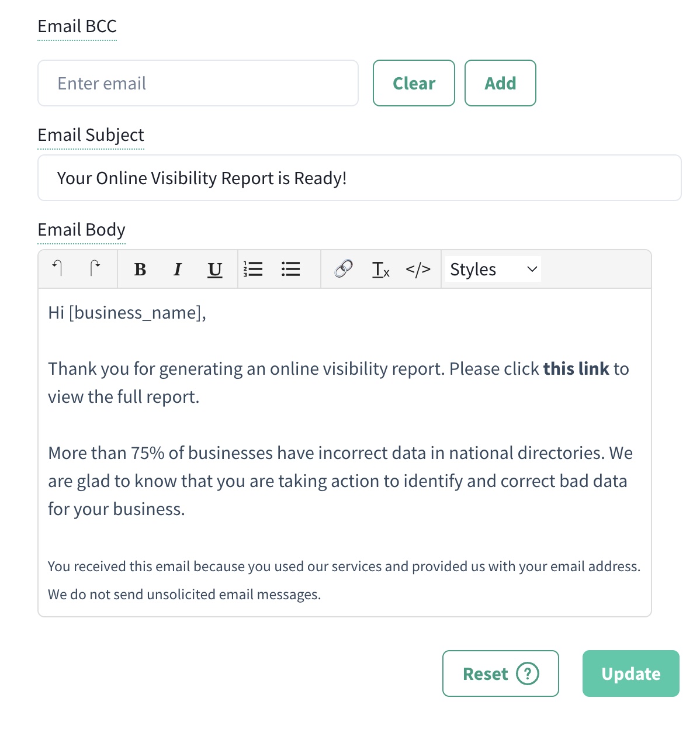Apply Bold formatting
Viewport: 700px width, 746px height.
tap(140, 269)
